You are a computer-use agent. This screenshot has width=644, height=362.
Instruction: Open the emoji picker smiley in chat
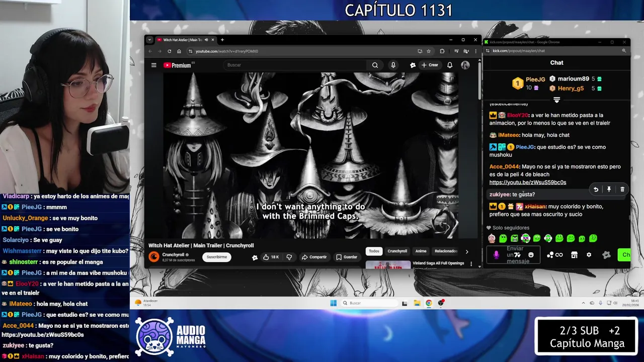click(x=531, y=255)
